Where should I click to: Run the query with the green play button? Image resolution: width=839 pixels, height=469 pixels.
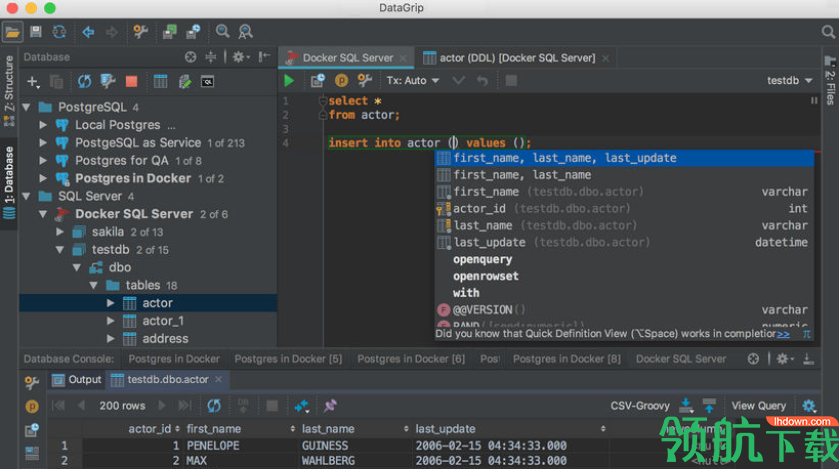click(x=289, y=81)
